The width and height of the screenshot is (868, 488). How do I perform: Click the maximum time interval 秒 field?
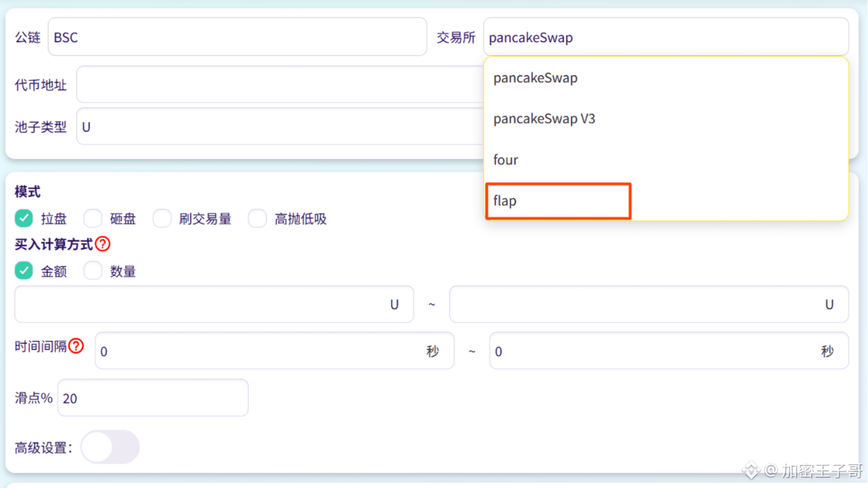tap(669, 350)
